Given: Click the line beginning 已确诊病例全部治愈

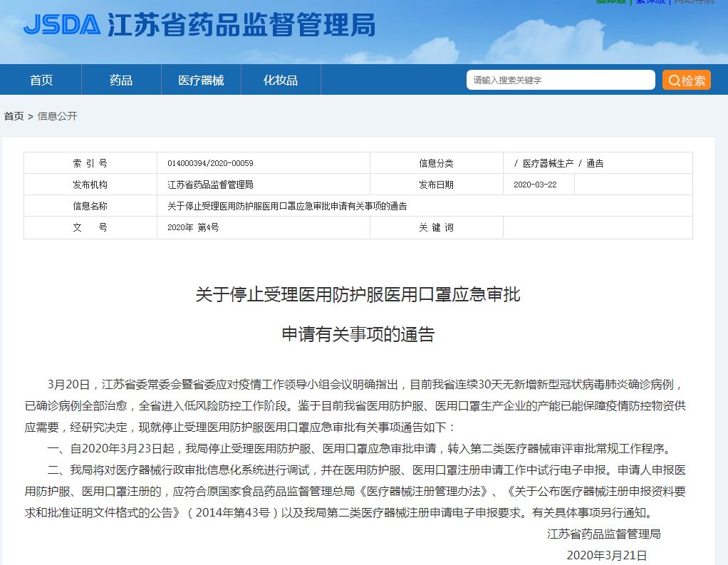Looking at the screenshot, I should [x=355, y=406].
